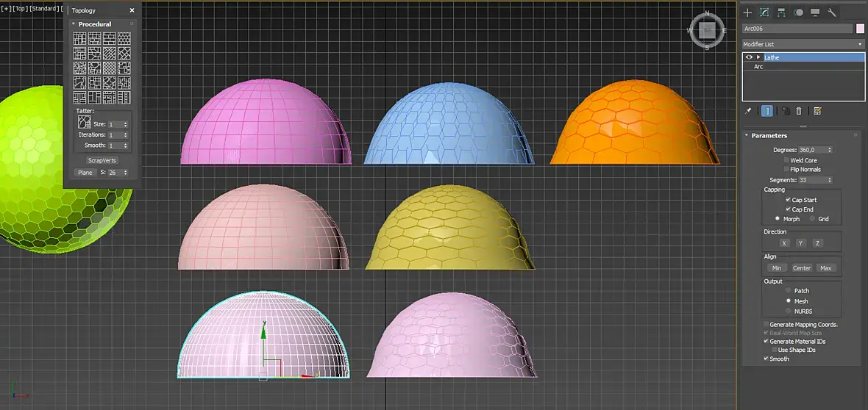
Task: Select the blue hexagon dome object
Action: (449, 124)
